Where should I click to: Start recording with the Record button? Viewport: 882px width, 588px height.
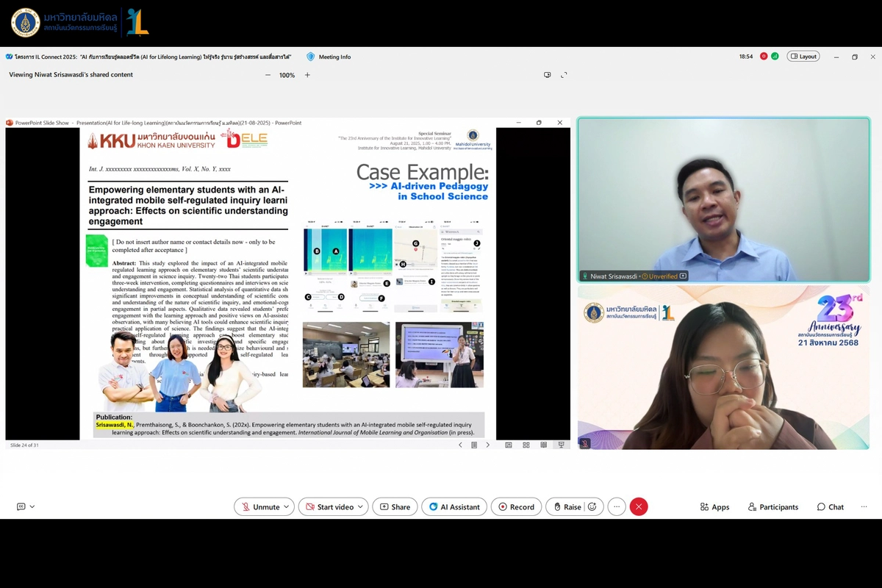point(516,506)
